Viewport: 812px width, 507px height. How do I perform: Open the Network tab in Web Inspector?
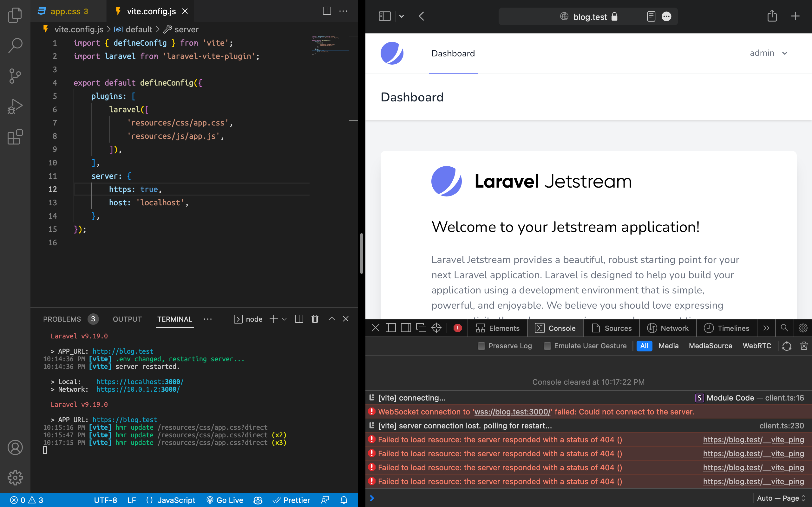click(x=668, y=328)
